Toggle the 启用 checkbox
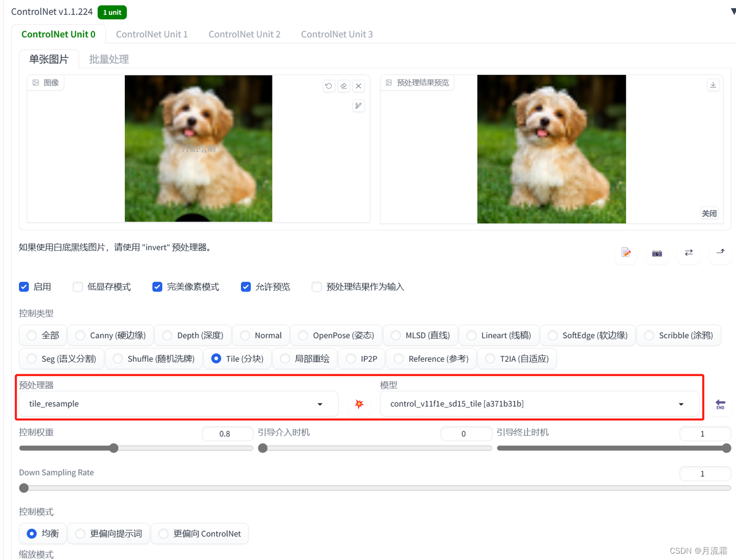The image size is (736, 560). [24, 287]
